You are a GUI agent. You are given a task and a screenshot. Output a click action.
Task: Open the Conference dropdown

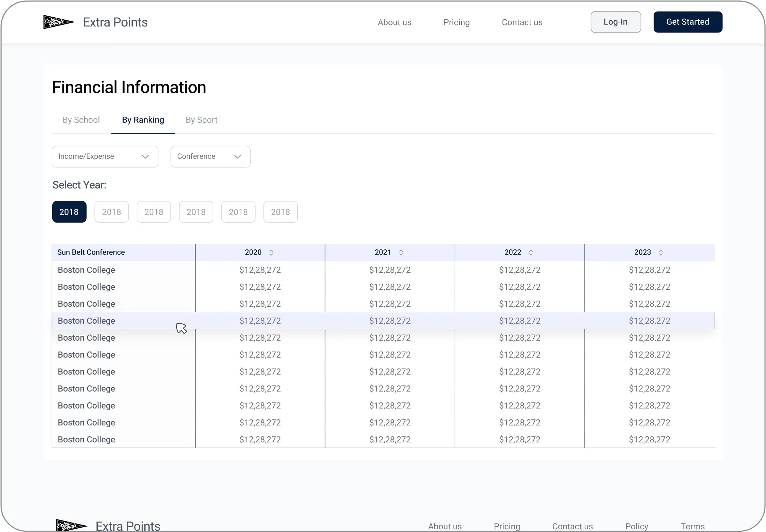(211, 156)
